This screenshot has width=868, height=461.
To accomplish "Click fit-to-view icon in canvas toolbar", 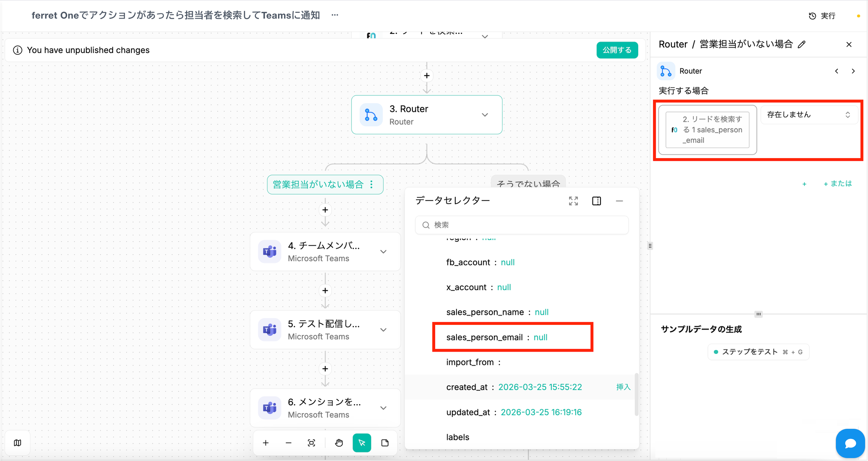I will 312,443.
